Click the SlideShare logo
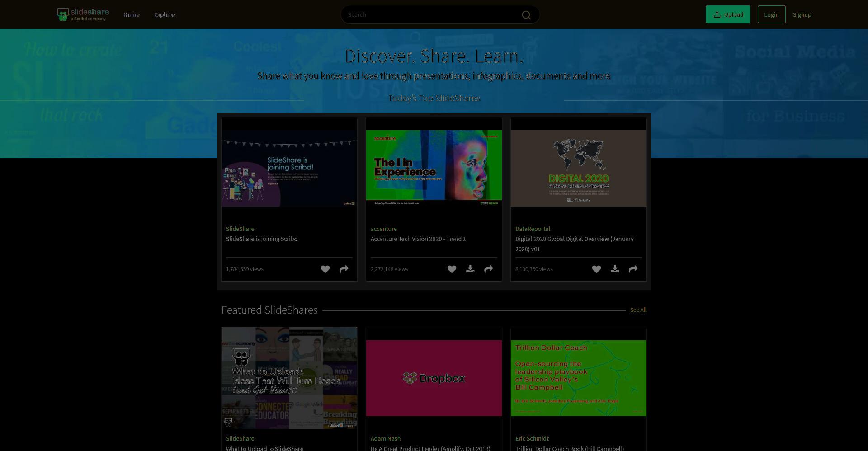868x451 pixels. tap(83, 14)
